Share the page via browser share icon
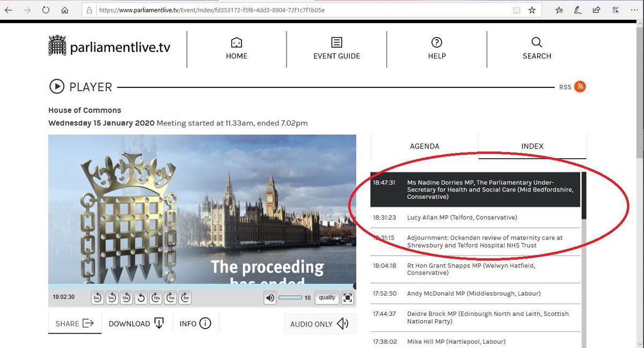 pos(596,10)
